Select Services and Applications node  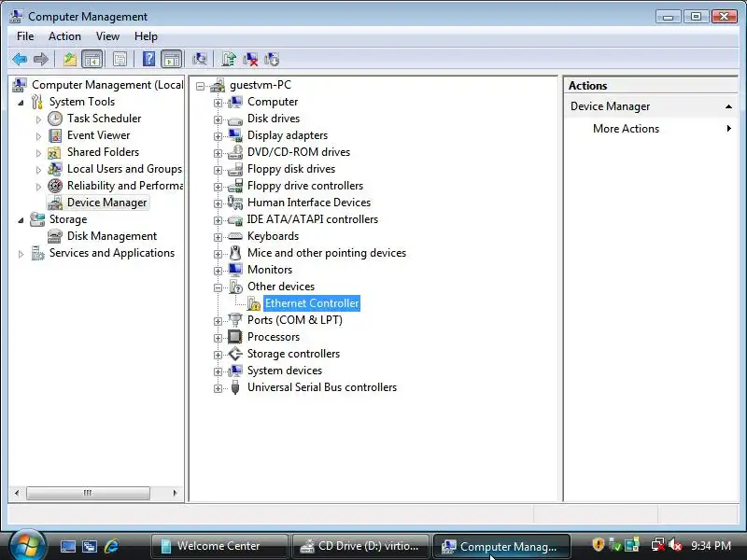112,253
